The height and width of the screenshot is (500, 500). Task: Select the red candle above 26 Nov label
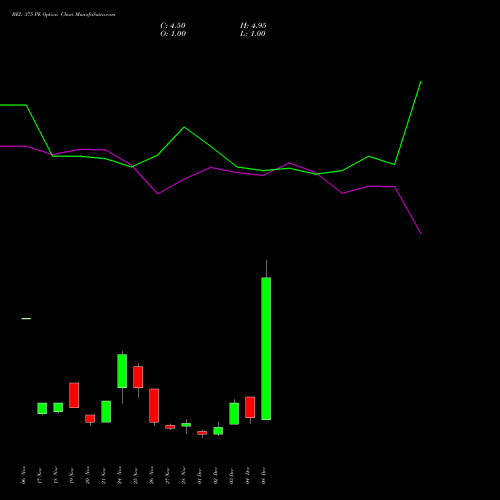coord(154,406)
